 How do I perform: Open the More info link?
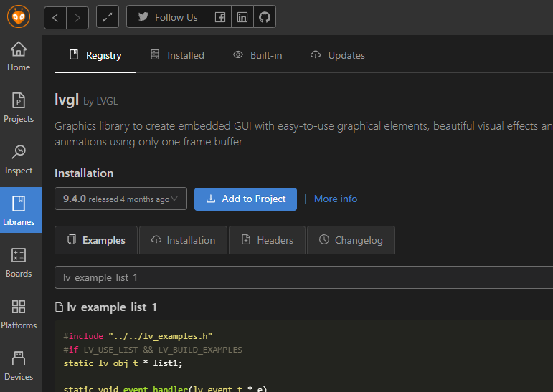336,199
